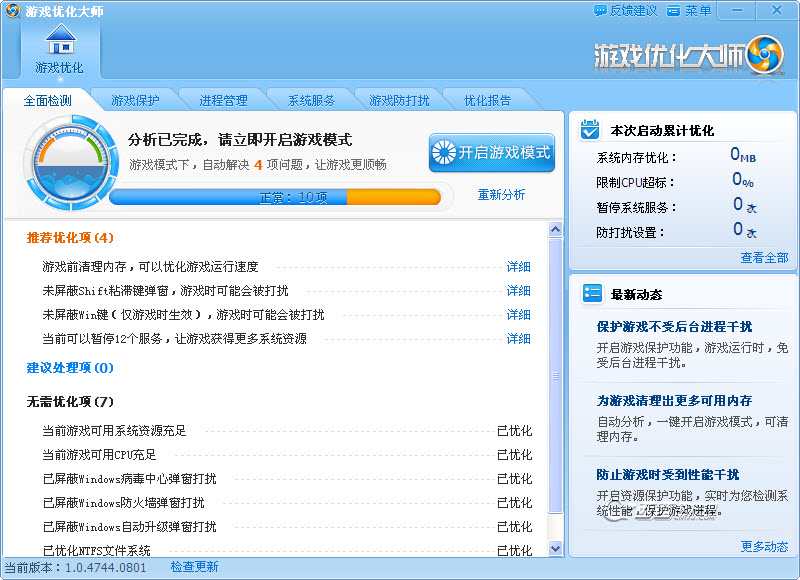Select row 已优化NTFS文件系统
The width and height of the screenshot is (800, 580).
(287, 550)
